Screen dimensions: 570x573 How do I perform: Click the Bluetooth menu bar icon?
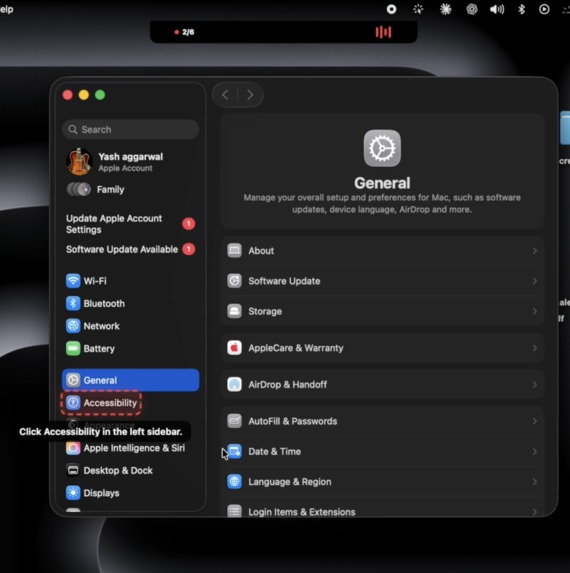[x=521, y=9]
